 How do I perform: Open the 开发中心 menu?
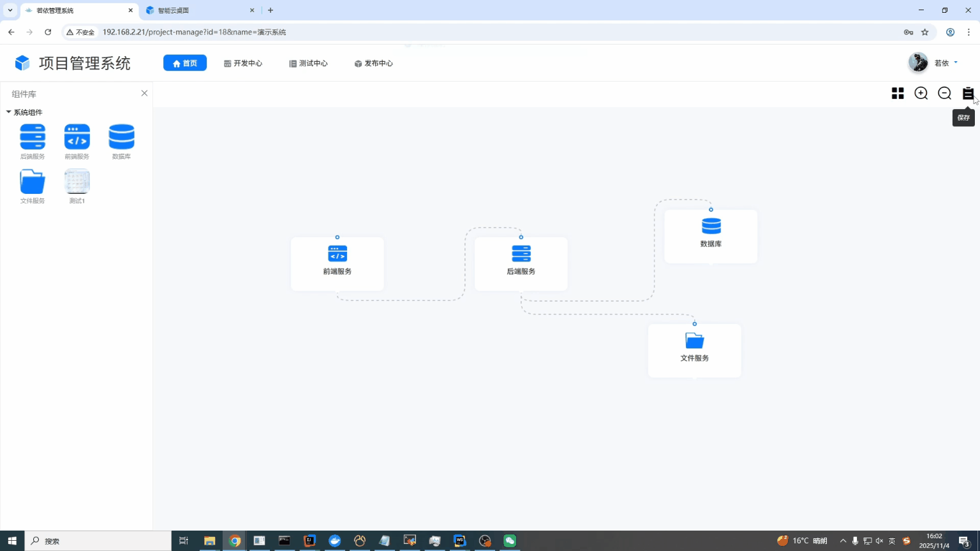243,63
